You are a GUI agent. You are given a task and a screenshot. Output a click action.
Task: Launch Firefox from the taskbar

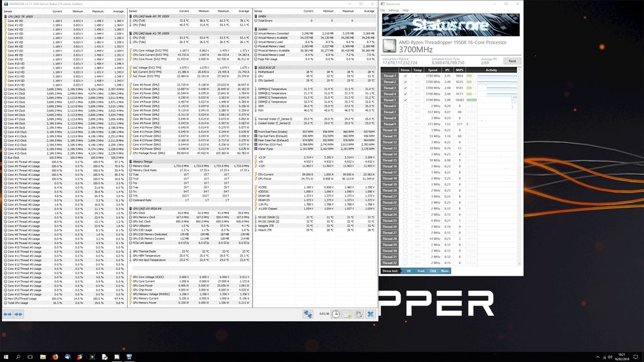click(x=55, y=357)
